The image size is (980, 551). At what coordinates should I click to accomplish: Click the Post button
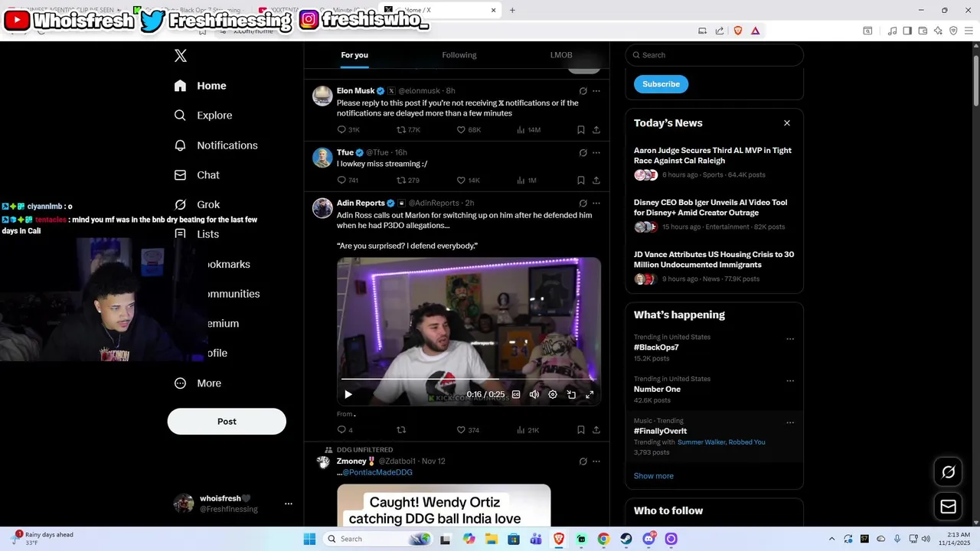pos(227,422)
